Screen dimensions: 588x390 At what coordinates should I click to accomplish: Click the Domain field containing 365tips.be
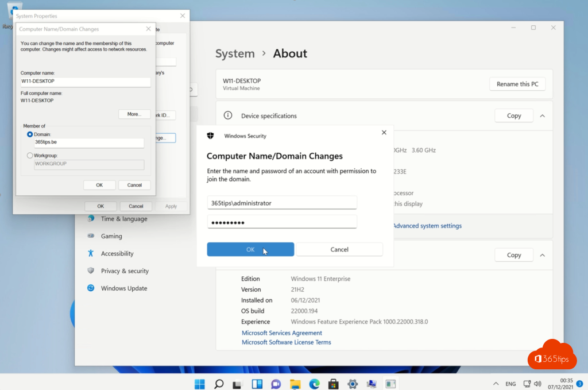[x=89, y=142]
